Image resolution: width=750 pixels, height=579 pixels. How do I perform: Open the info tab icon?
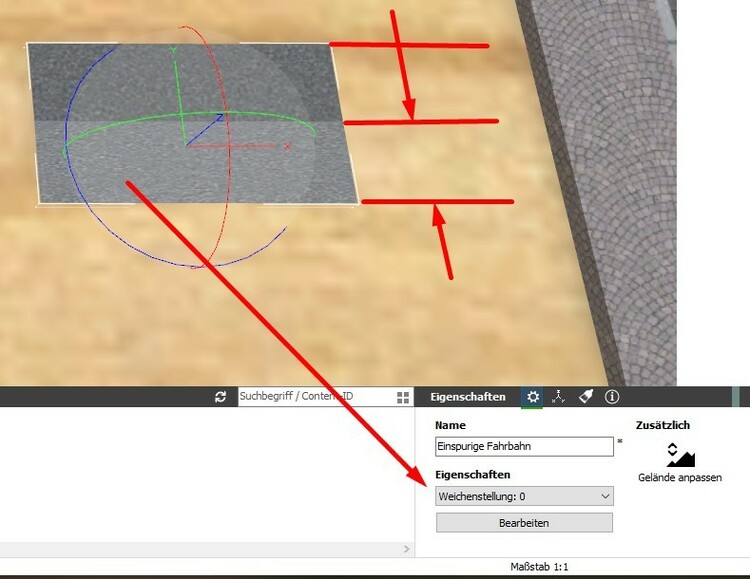coord(612,397)
